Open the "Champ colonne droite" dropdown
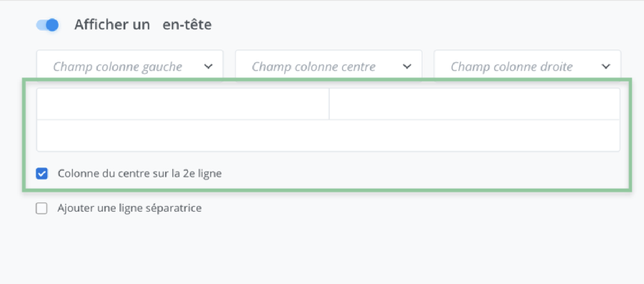 coord(512,67)
